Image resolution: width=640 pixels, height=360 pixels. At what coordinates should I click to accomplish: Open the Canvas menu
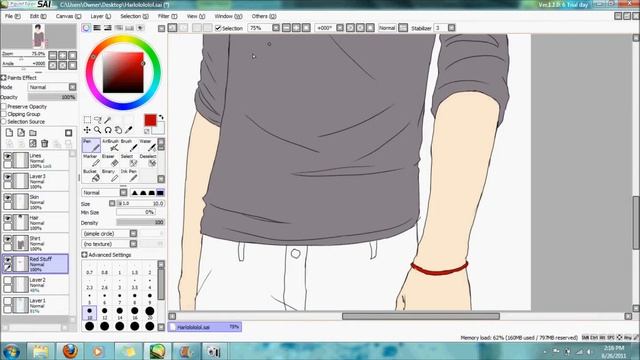click(x=68, y=16)
